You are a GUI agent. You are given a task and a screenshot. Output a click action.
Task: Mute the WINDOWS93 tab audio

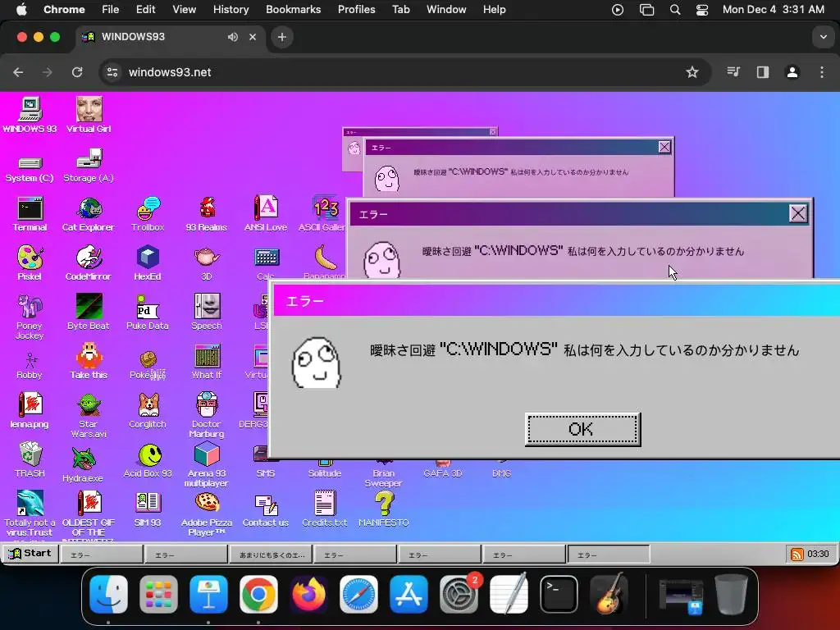click(x=232, y=37)
